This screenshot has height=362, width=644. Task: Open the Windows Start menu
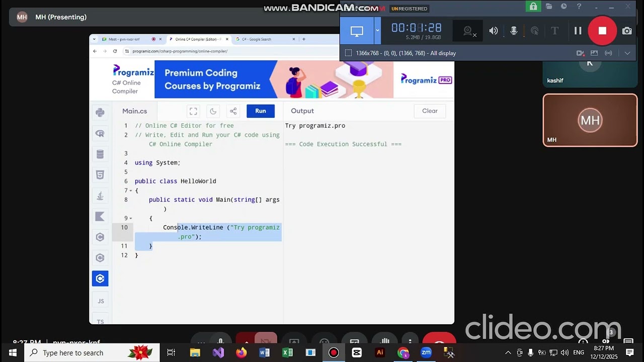[13, 352]
